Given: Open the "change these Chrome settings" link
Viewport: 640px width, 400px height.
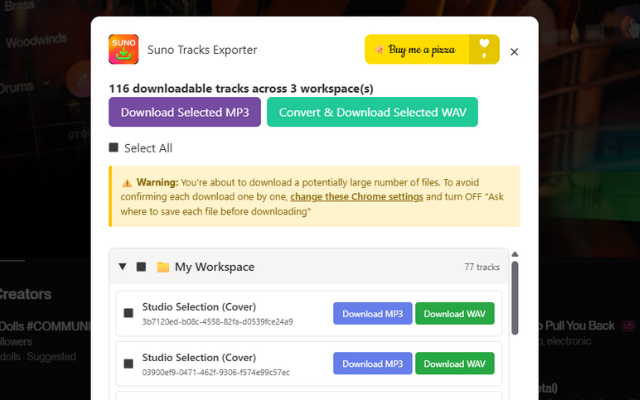Looking at the screenshot, I should point(356,197).
